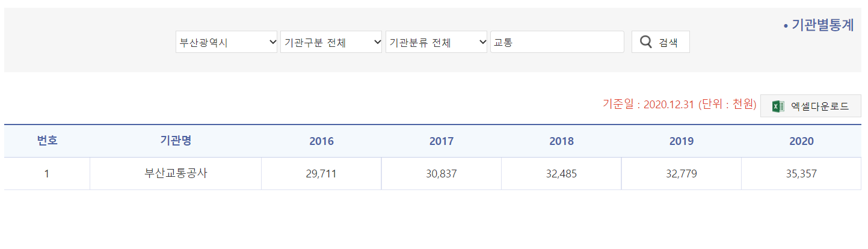Click the 엑셀다운로드 button label
This screenshot has width=868, height=249.
click(x=820, y=106)
